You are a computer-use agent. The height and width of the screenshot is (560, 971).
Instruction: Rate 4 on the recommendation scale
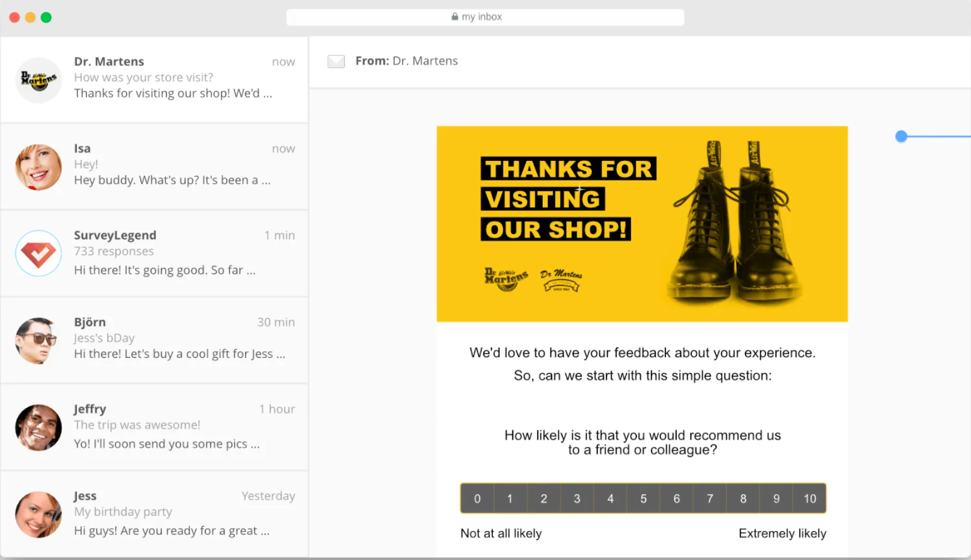(x=610, y=498)
